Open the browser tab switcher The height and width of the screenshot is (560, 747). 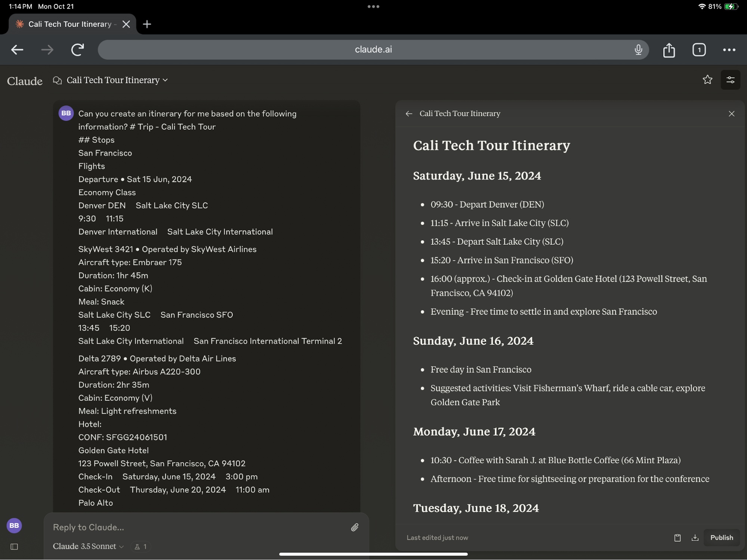pyautogui.click(x=699, y=50)
